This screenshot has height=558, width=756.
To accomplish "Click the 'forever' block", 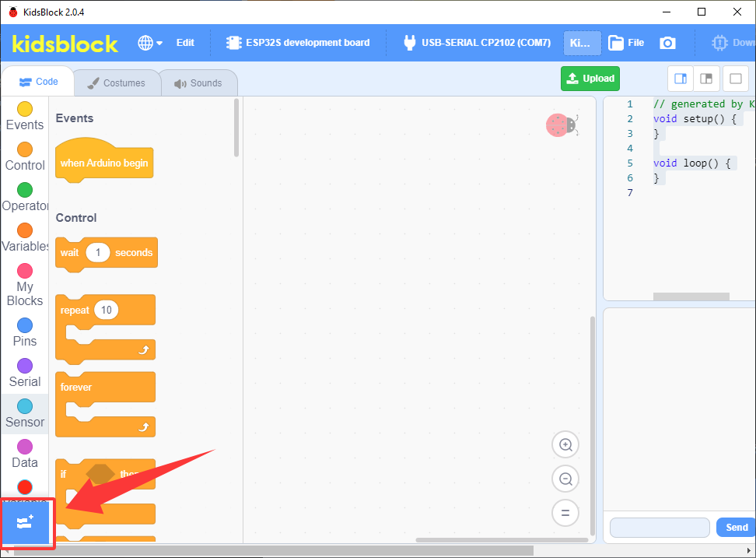I will [105, 388].
